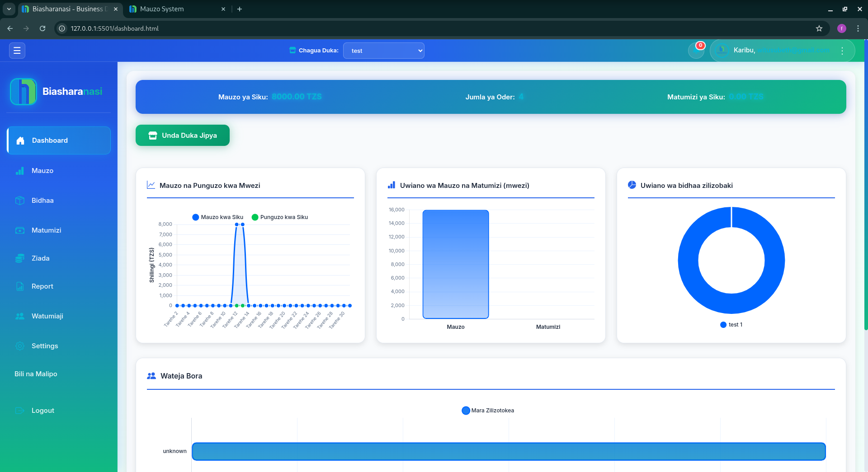This screenshot has height=472, width=868.
Task: Open the Matumizi wallet icon
Action: click(20, 230)
